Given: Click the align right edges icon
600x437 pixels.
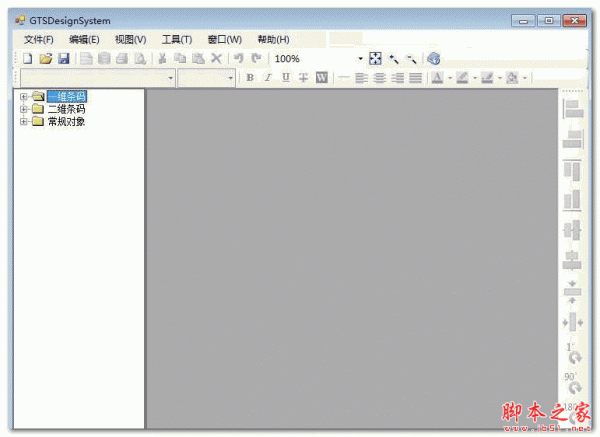Looking at the screenshot, I should [573, 139].
